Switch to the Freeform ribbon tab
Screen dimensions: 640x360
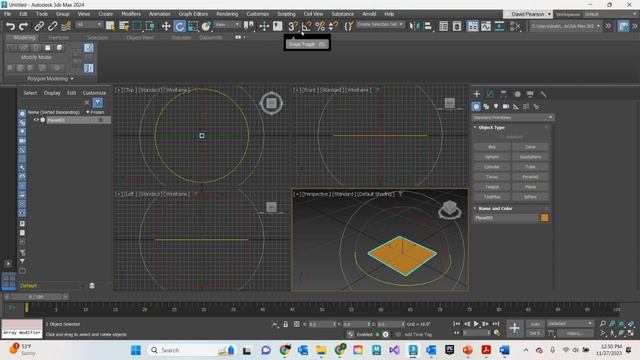pyautogui.click(x=59, y=37)
